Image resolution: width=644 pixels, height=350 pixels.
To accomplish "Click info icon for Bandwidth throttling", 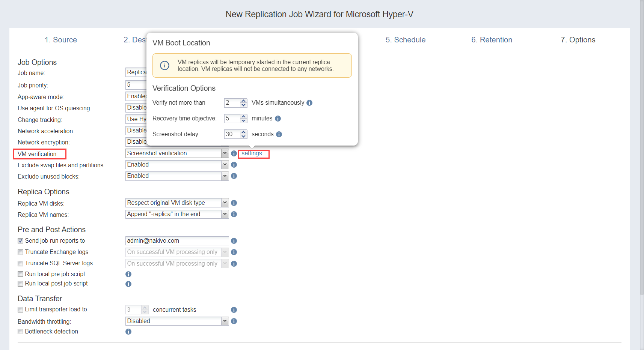I will click(234, 321).
